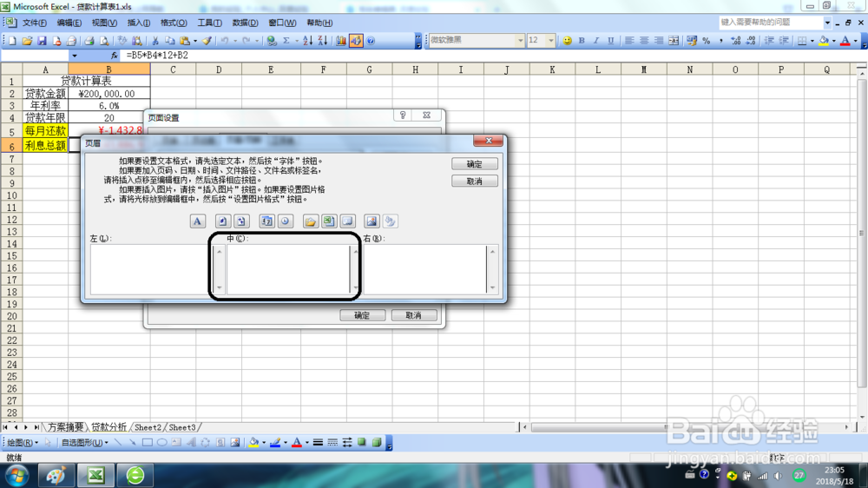868x488 pixels.
Task: Insert picture icon in header dialog
Action: (372, 221)
